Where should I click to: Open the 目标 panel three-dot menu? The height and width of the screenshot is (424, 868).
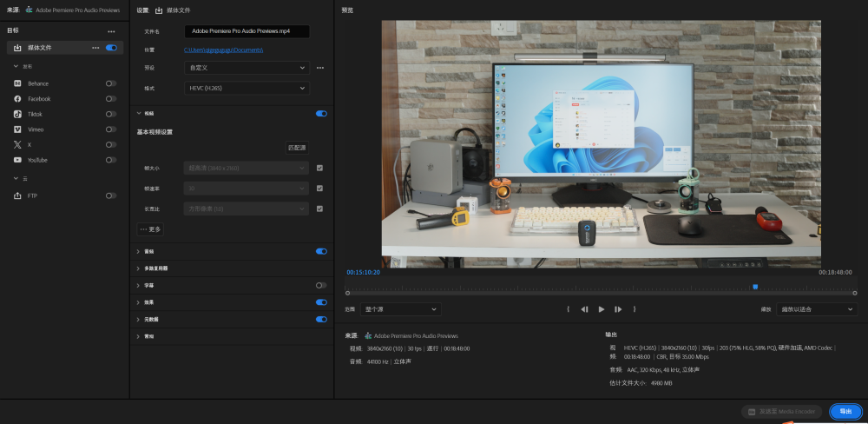(111, 31)
